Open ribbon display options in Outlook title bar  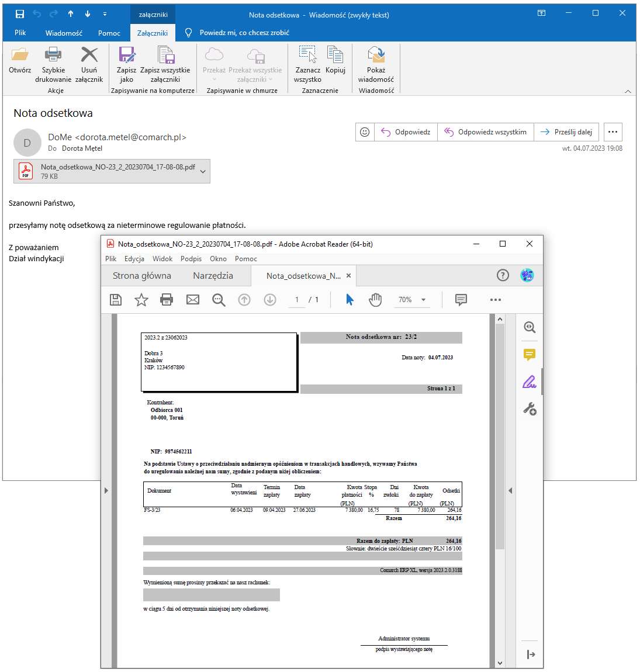point(541,13)
